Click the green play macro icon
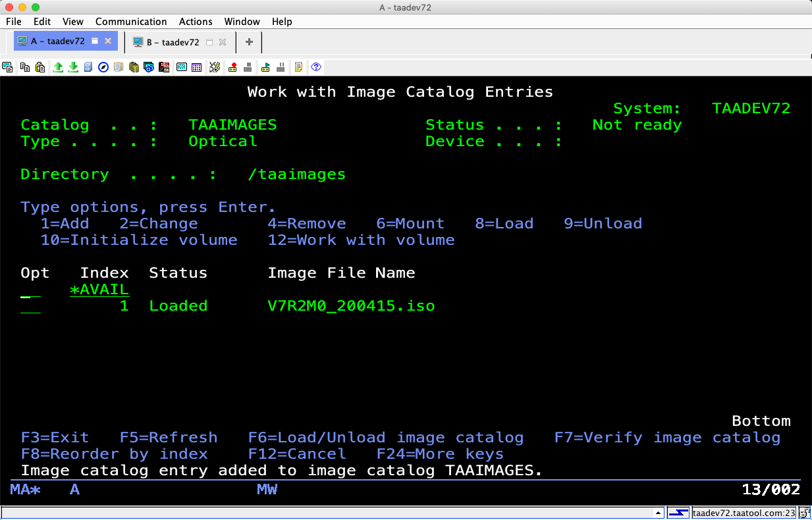This screenshot has width=812, height=520. 265,66
